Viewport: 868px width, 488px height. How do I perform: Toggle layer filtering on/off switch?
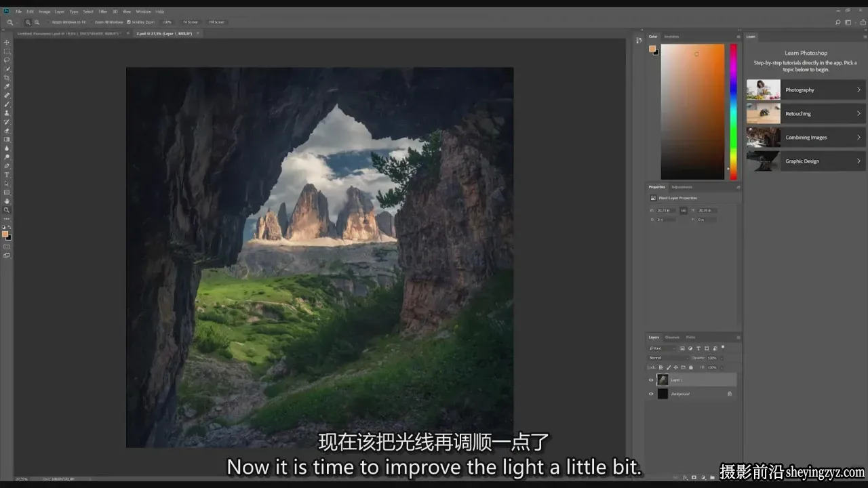pyautogui.click(x=723, y=347)
